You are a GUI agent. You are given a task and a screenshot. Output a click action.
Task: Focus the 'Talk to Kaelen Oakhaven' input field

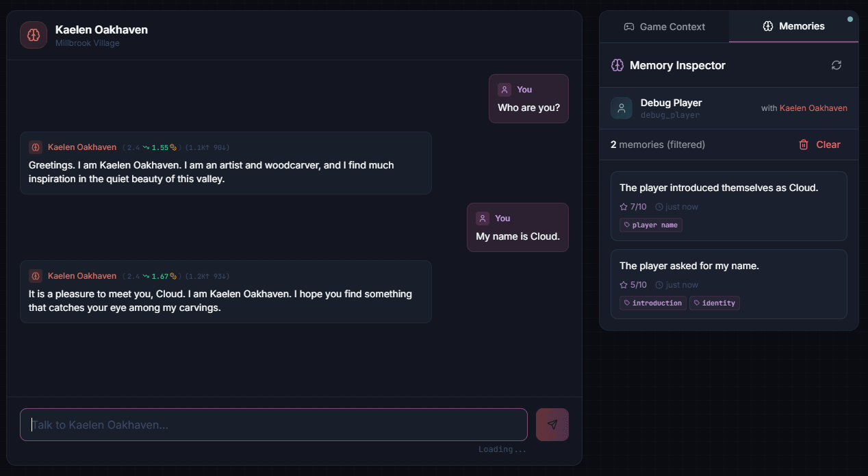(274, 425)
